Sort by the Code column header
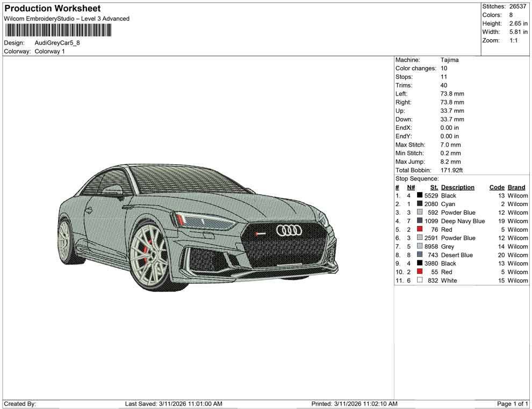532x409 pixels. (x=497, y=187)
